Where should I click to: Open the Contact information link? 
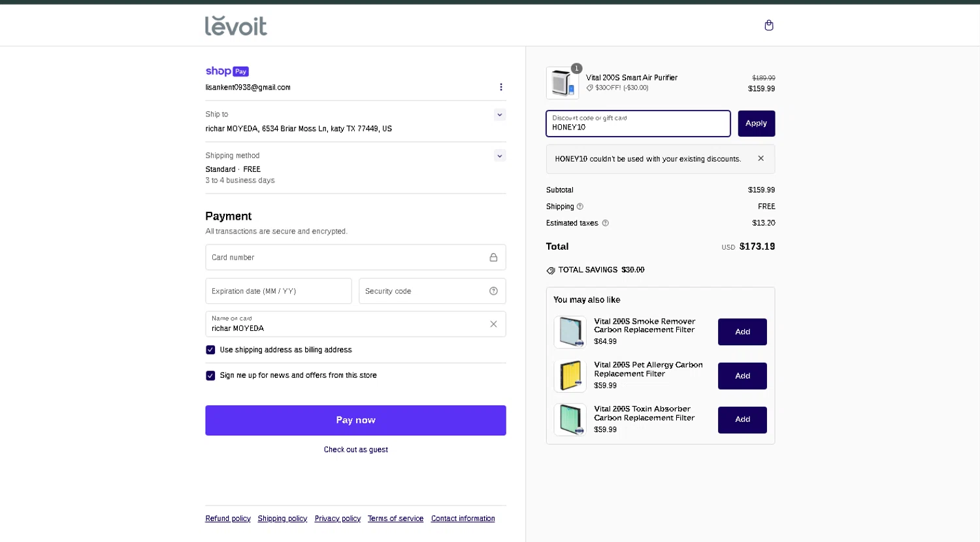click(x=463, y=518)
